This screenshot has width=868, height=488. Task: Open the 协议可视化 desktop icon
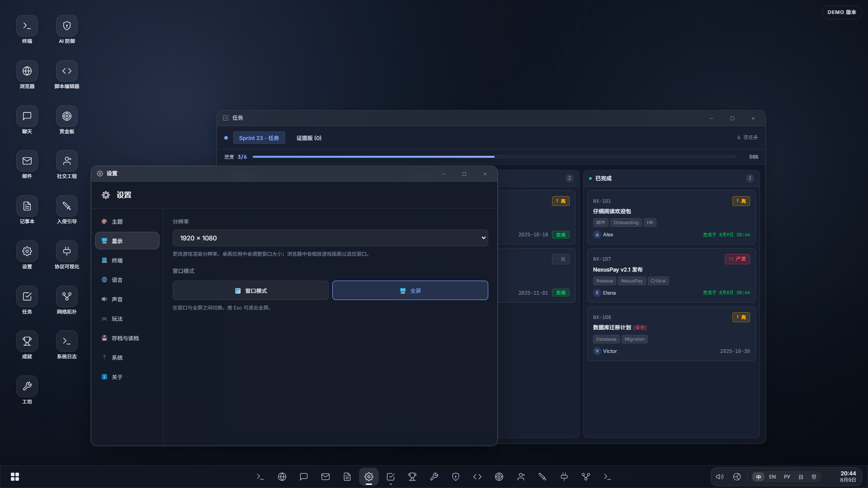67,255
